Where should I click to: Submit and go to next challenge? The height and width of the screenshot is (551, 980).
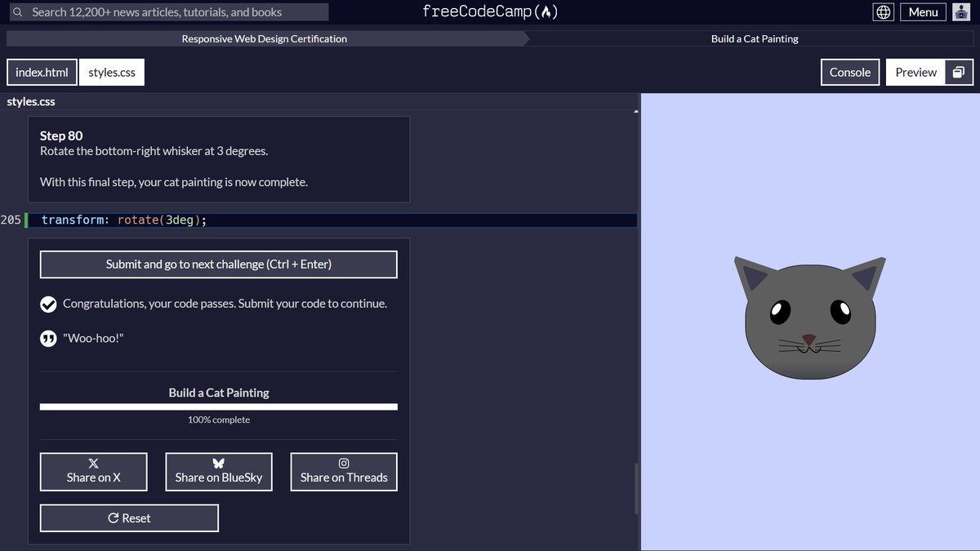tap(218, 264)
